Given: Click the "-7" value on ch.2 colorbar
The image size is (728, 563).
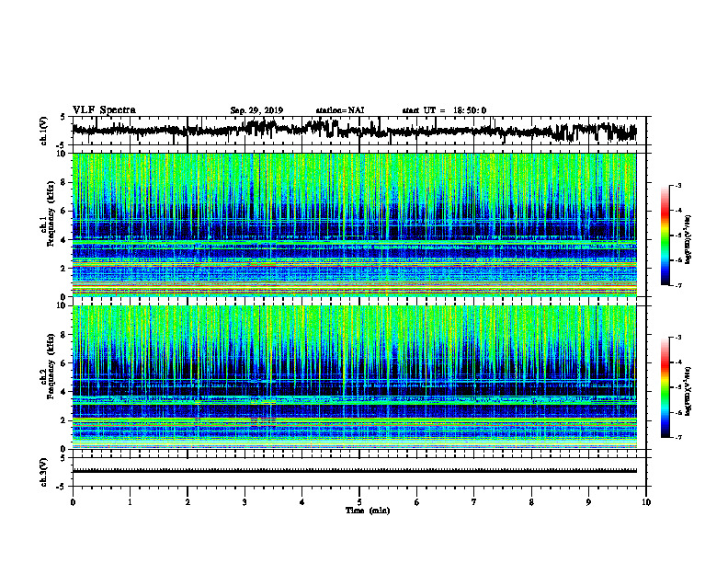Looking at the screenshot, I should coord(677,437).
